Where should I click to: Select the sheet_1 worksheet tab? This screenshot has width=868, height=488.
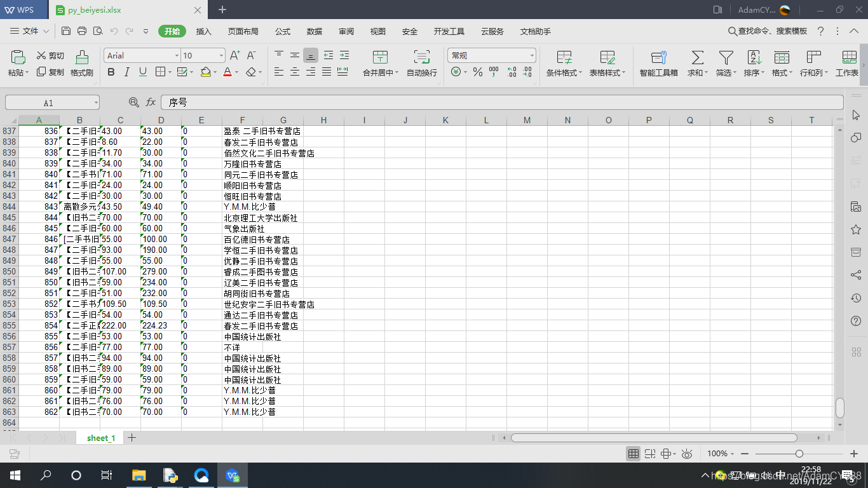[101, 438]
